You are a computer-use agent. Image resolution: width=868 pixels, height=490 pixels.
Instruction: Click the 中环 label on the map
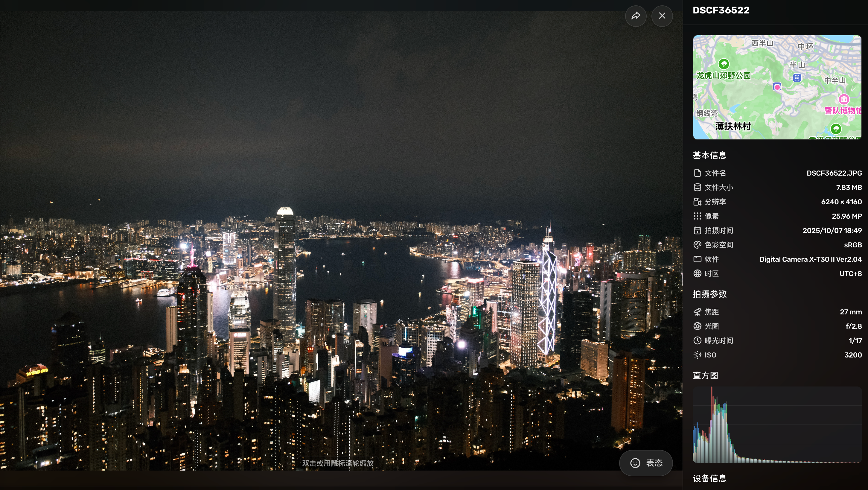coord(805,46)
